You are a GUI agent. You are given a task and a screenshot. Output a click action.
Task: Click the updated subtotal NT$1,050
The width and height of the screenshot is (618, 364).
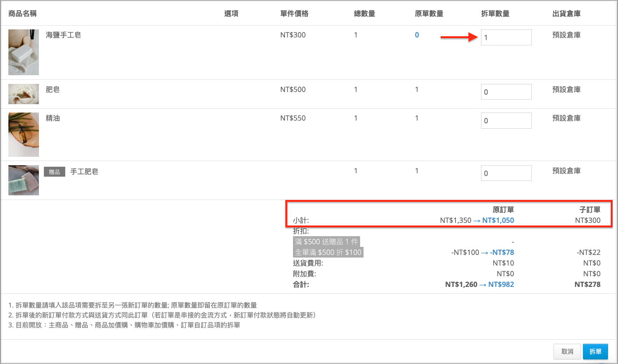498,220
